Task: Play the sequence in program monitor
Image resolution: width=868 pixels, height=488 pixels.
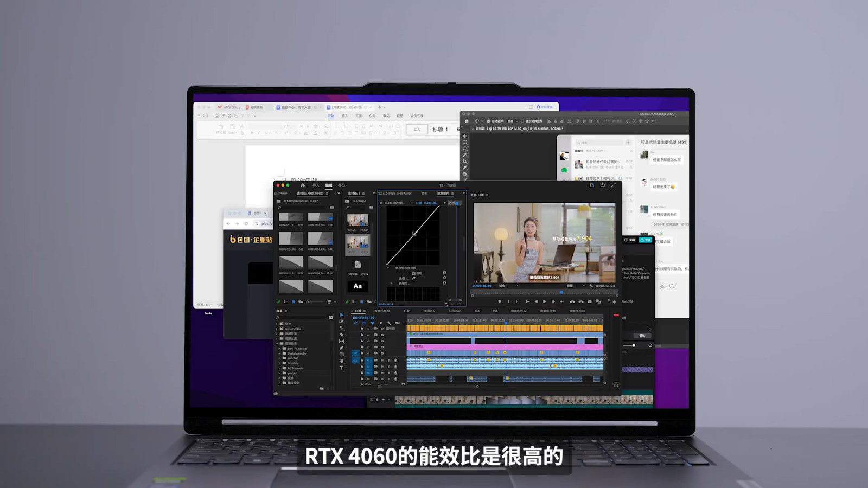Action: 545,301
